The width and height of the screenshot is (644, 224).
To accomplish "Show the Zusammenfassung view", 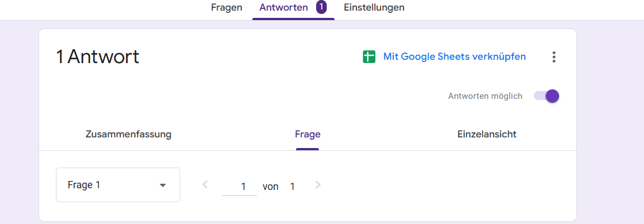I will [x=129, y=134].
